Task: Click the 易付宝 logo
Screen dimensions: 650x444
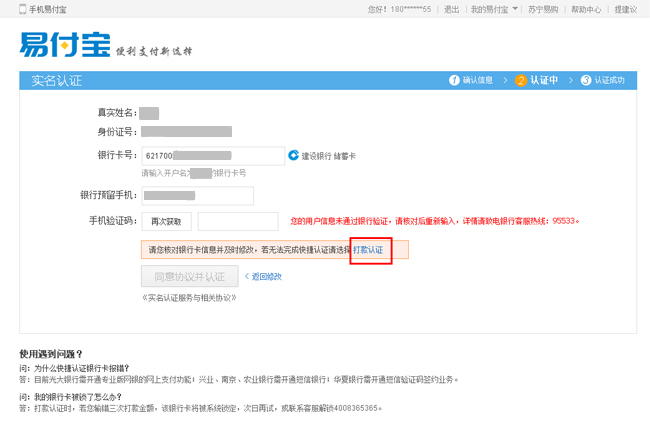Action: click(x=65, y=44)
